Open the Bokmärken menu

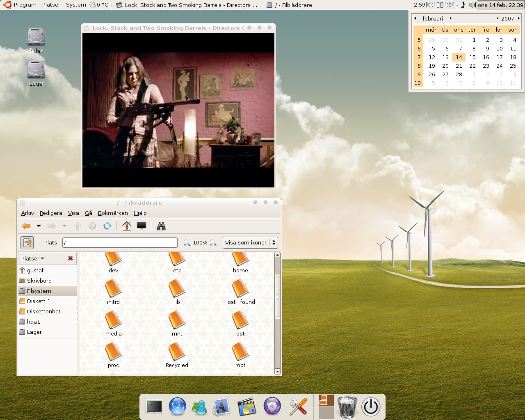pyautogui.click(x=113, y=213)
